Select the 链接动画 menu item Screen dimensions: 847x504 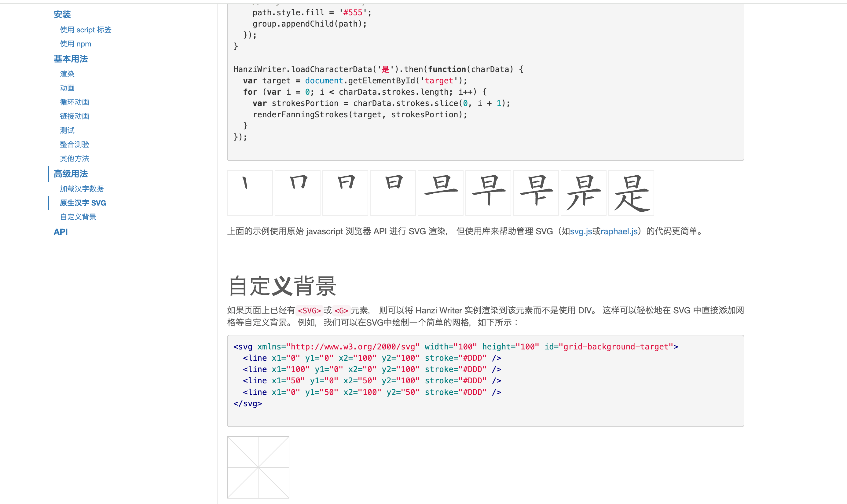coord(74,116)
